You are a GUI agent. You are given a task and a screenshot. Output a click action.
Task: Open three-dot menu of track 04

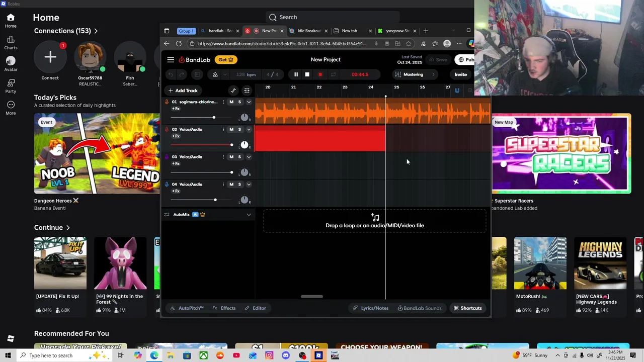[223, 185]
